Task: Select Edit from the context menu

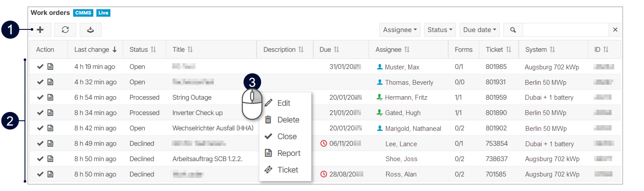Action: [x=283, y=103]
